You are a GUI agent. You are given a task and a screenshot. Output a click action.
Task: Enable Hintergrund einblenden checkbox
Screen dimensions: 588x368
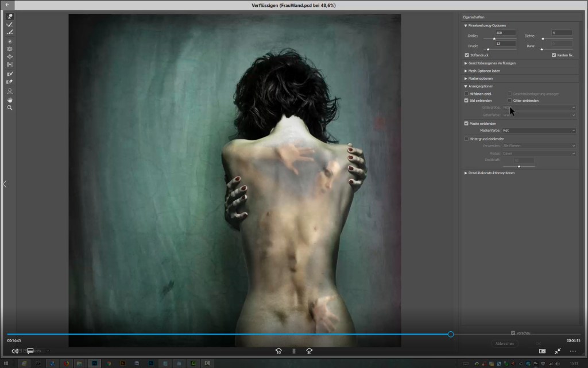pos(466,139)
